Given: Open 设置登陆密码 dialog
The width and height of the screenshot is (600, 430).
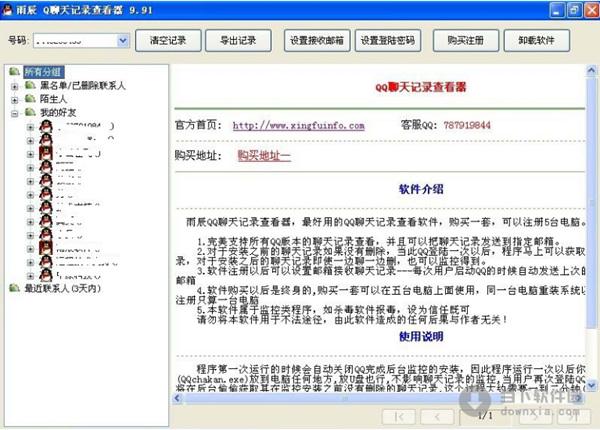Looking at the screenshot, I should (x=388, y=41).
